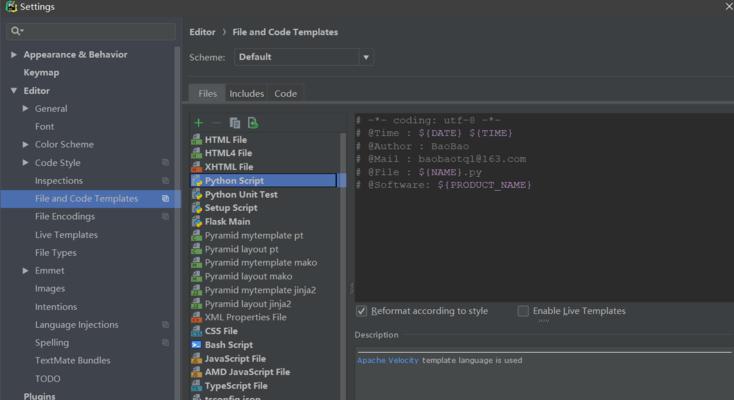
Task: Click the XHTML File template icon
Action: [x=197, y=167]
